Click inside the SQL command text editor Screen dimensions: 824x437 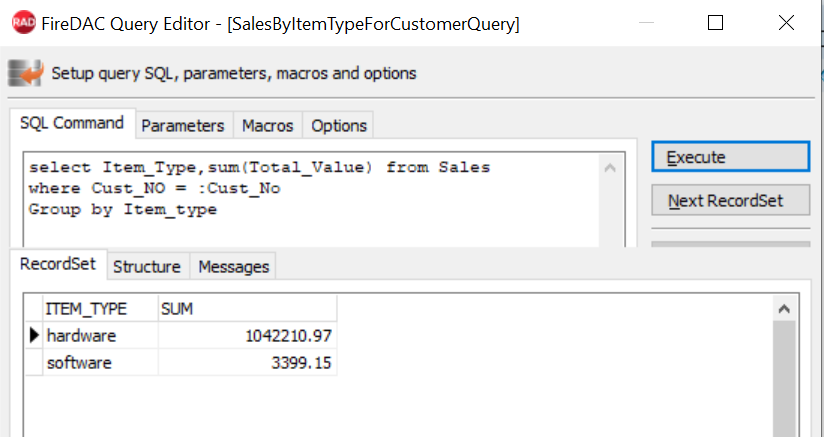pyautogui.click(x=311, y=200)
